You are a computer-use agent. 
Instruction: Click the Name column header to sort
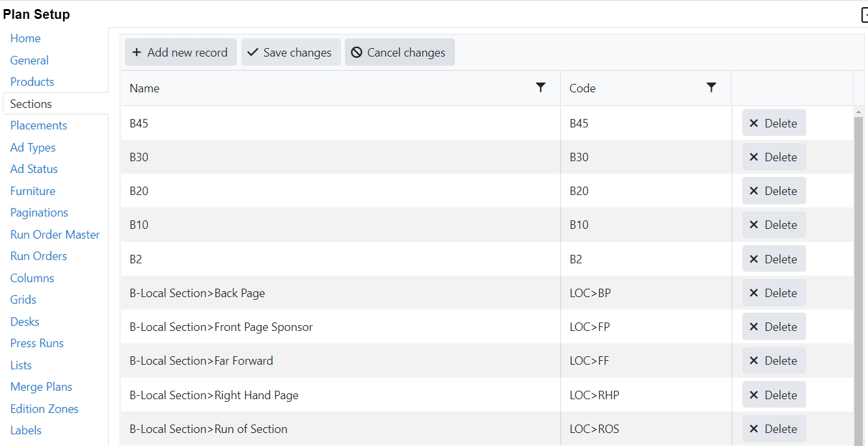click(x=144, y=88)
